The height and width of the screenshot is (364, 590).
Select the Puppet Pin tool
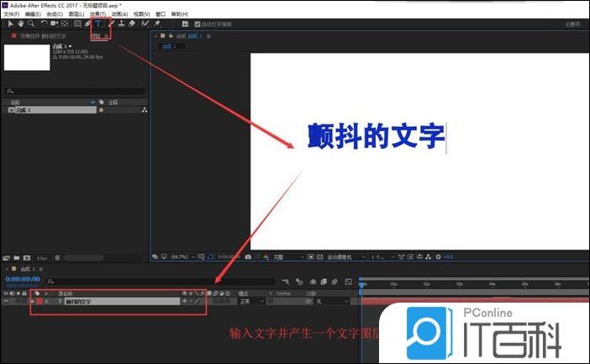click(157, 24)
